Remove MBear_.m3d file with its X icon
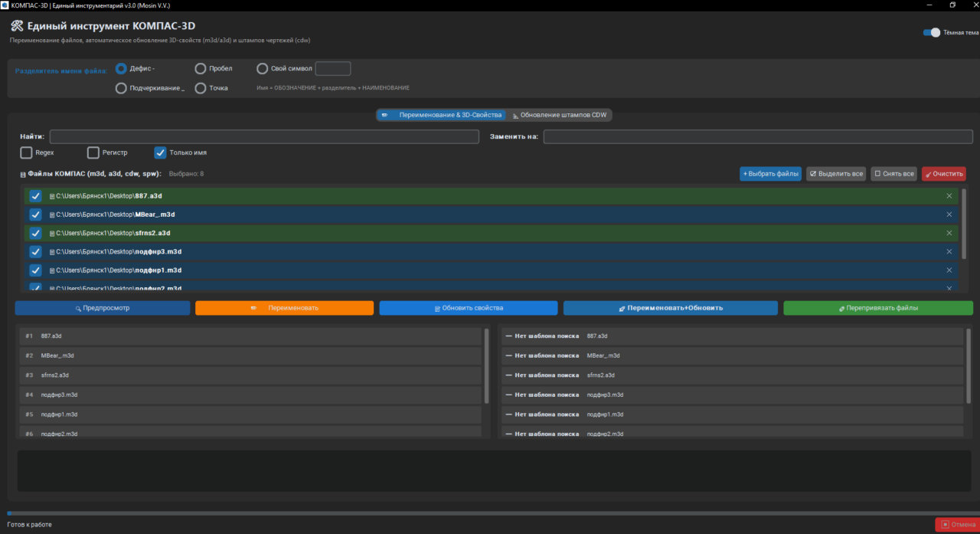The image size is (980, 534). 949,215
